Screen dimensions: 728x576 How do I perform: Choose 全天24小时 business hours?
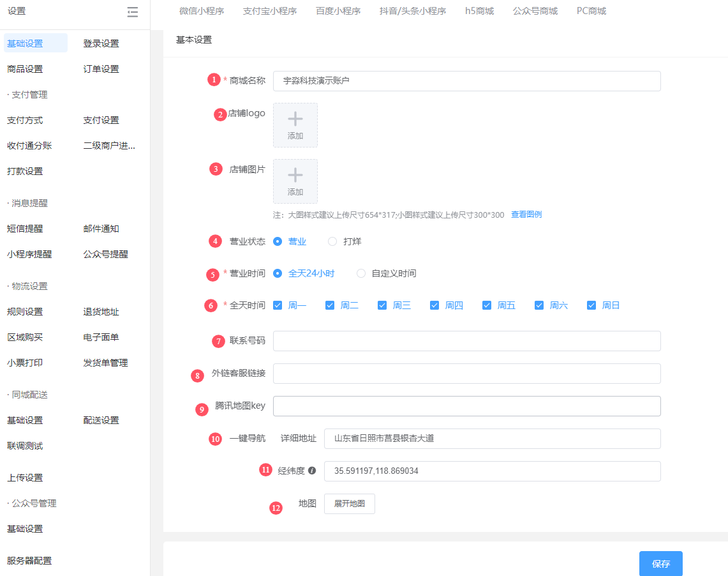(278, 273)
